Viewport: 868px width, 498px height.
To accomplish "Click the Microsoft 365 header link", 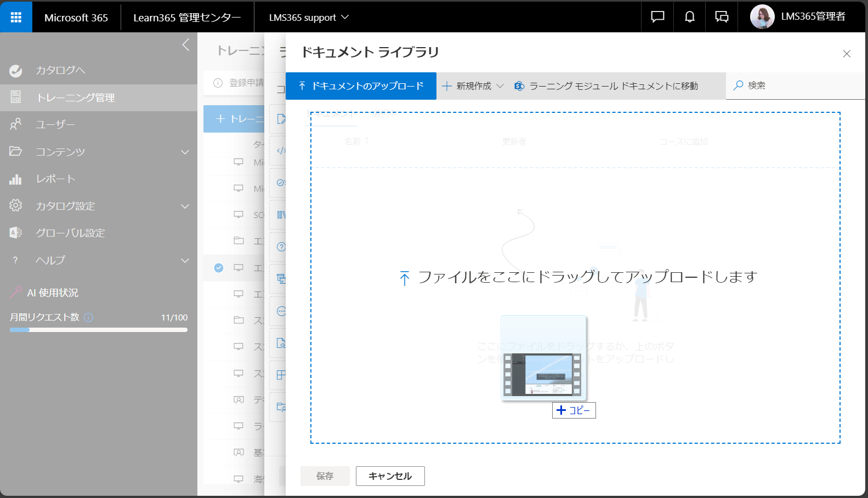I will (x=76, y=18).
